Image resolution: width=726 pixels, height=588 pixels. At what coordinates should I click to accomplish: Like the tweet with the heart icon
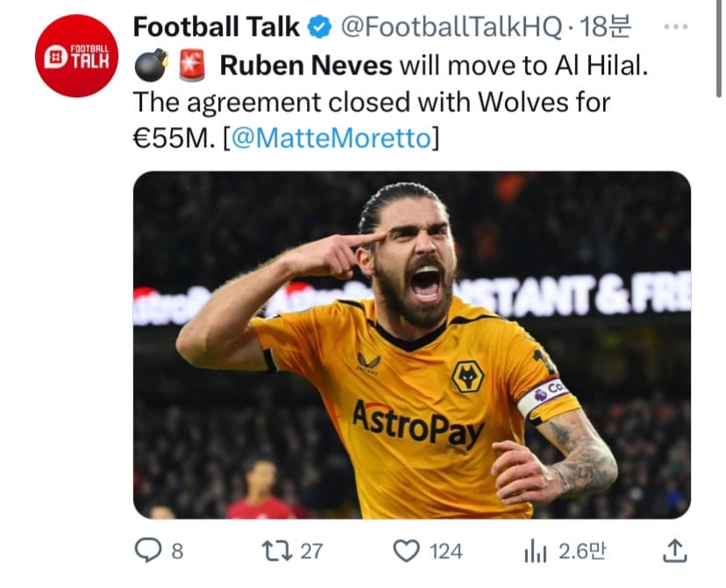click(406, 550)
